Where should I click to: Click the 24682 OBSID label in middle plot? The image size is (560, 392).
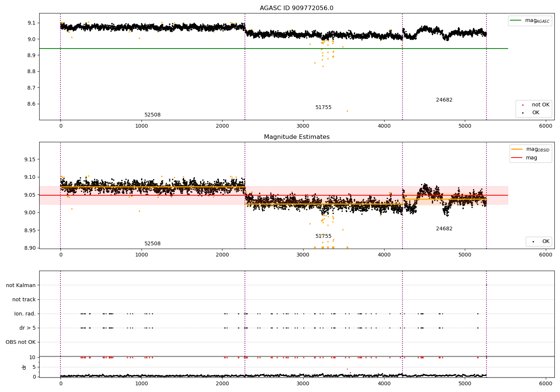click(x=444, y=229)
